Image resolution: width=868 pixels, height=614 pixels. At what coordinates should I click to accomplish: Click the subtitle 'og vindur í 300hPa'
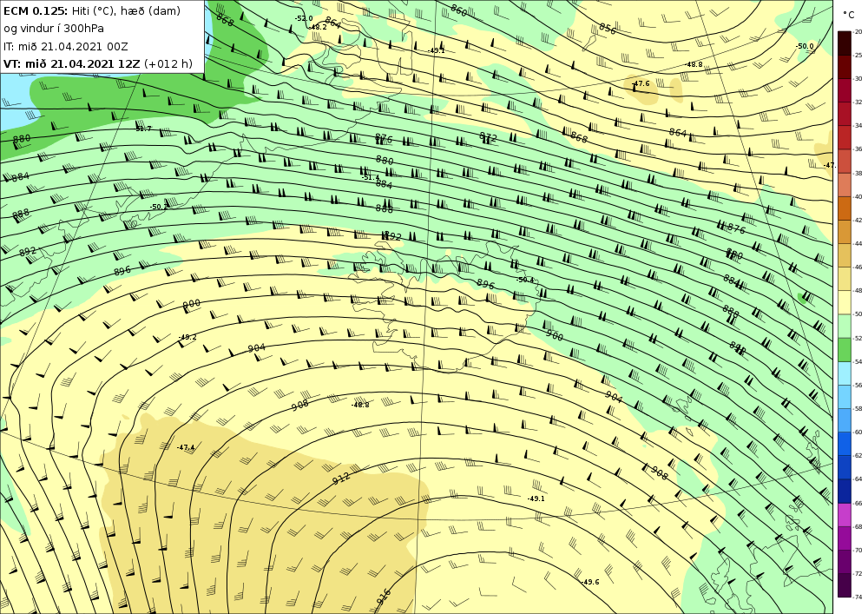pyautogui.click(x=54, y=29)
